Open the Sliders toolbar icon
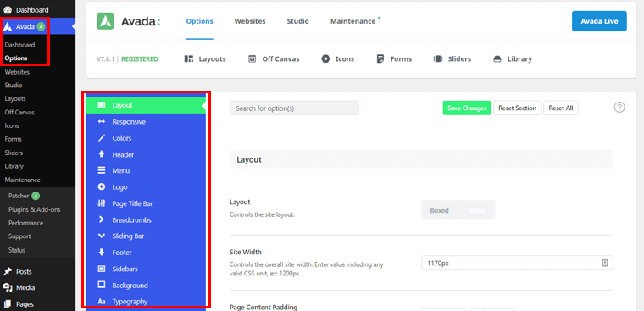The image size is (644, 311). 438,58
